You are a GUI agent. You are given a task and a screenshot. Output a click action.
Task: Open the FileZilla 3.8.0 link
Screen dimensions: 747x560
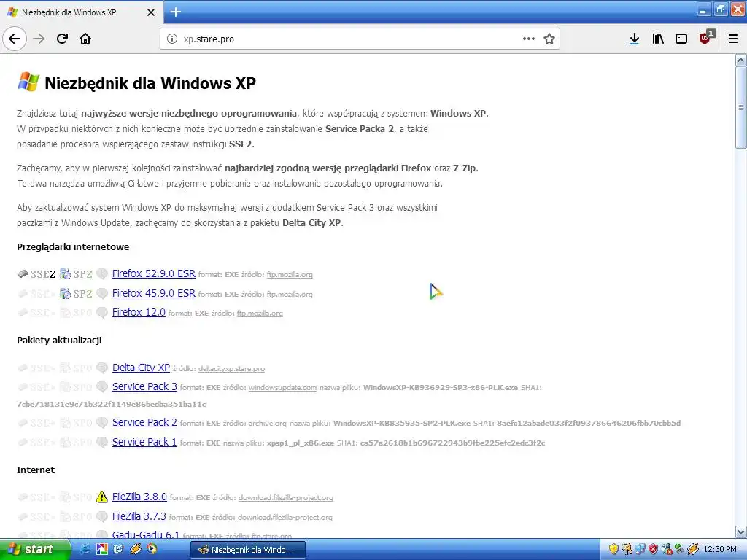pos(139,497)
